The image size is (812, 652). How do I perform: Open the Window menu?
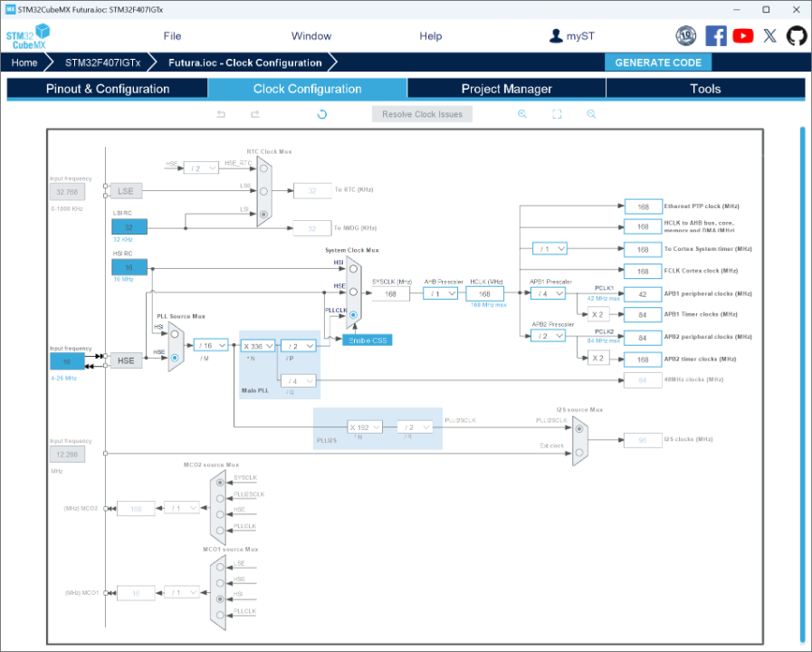click(x=311, y=36)
